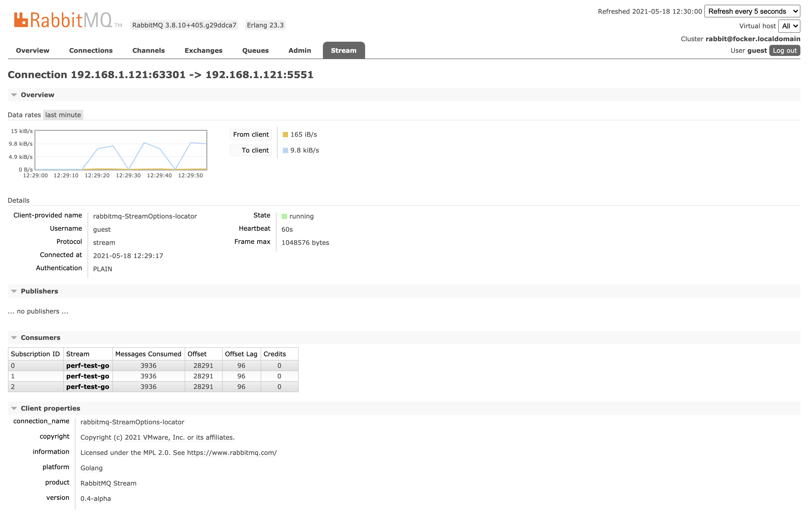Open the Virtual host dropdown

pos(789,26)
